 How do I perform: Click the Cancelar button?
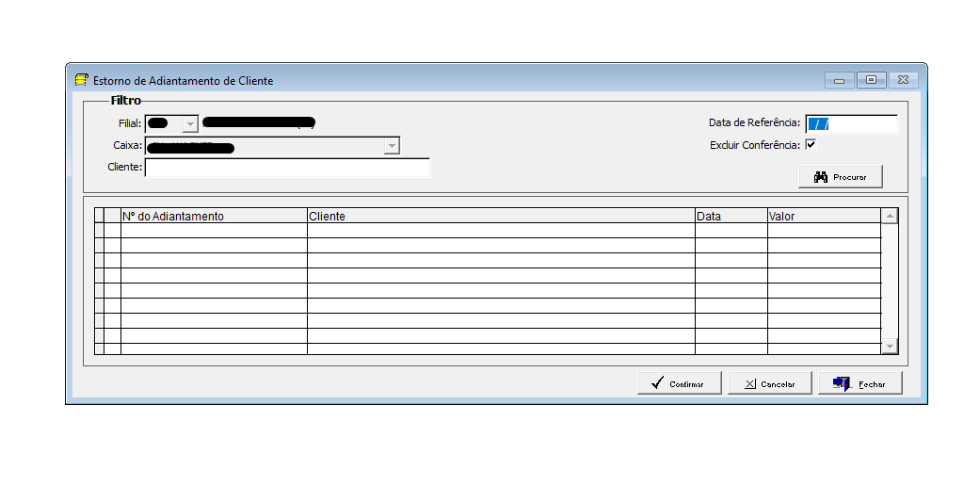tap(769, 383)
